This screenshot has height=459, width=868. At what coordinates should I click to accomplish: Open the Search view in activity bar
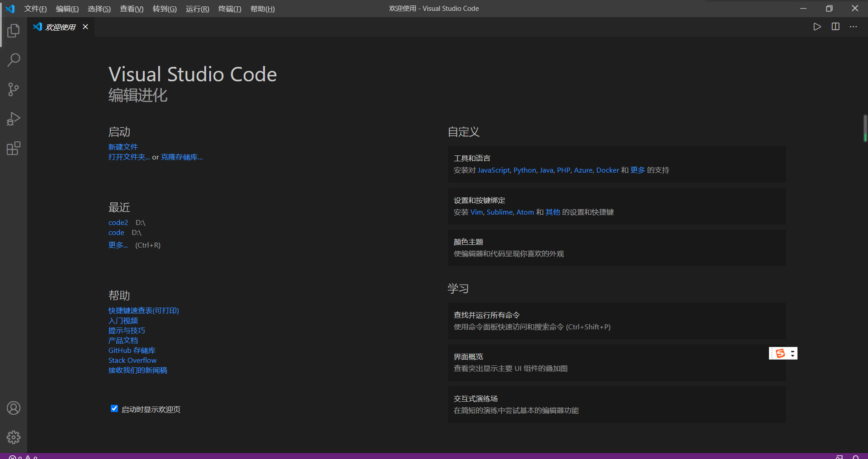pyautogui.click(x=14, y=60)
